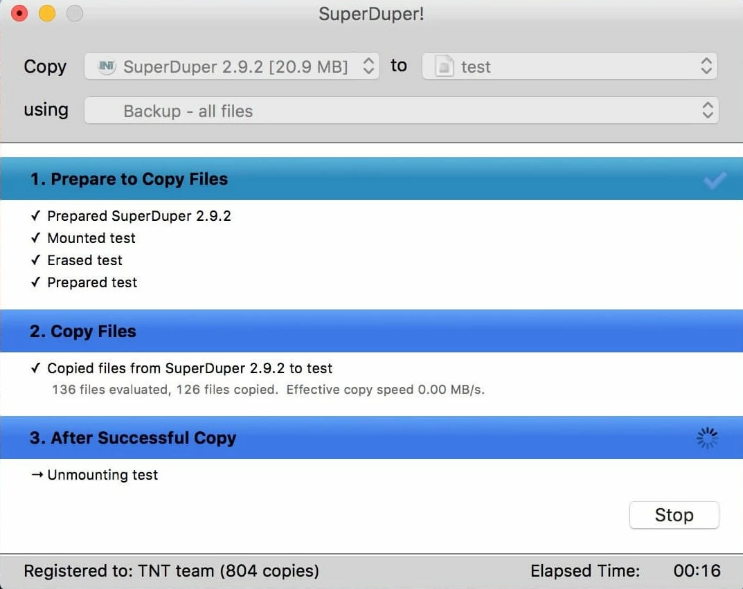Click the Unmounting test status line
The image size is (743, 589).
click(102, 475)
